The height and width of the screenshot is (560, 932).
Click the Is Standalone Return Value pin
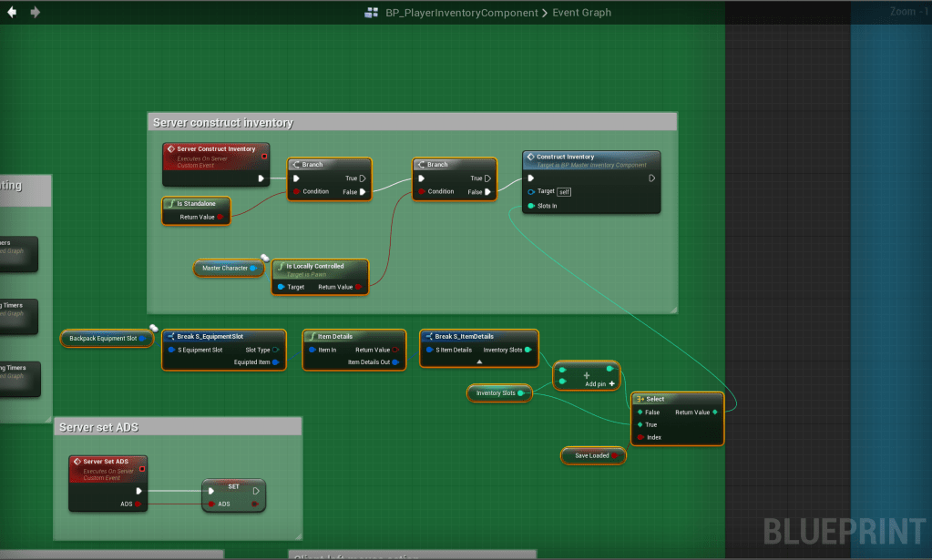click(220, 217)
